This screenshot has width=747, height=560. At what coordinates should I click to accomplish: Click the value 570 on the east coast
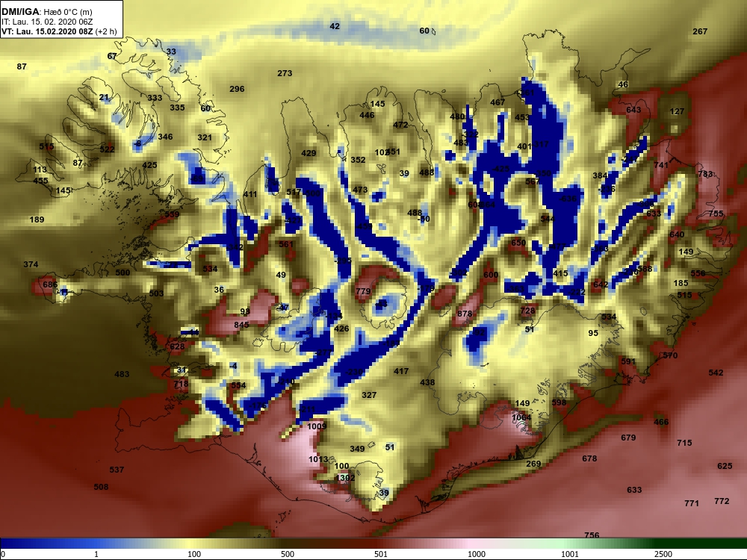coord(670,355)
